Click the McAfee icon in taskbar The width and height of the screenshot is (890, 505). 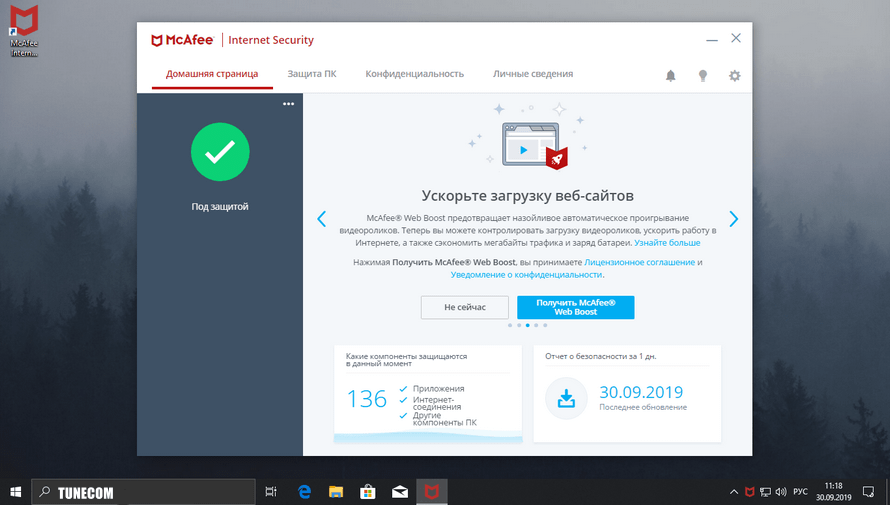click(431, 492)
